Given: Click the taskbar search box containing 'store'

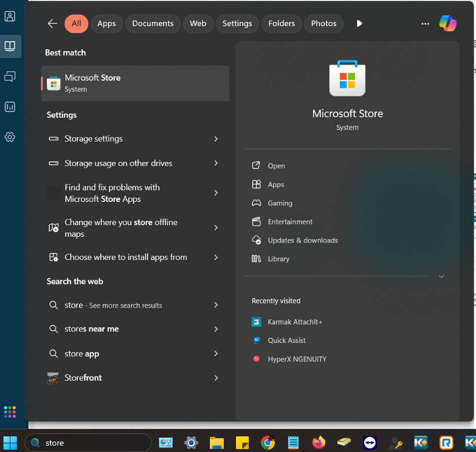Looking at the screenshot, I should pos(88,443).
